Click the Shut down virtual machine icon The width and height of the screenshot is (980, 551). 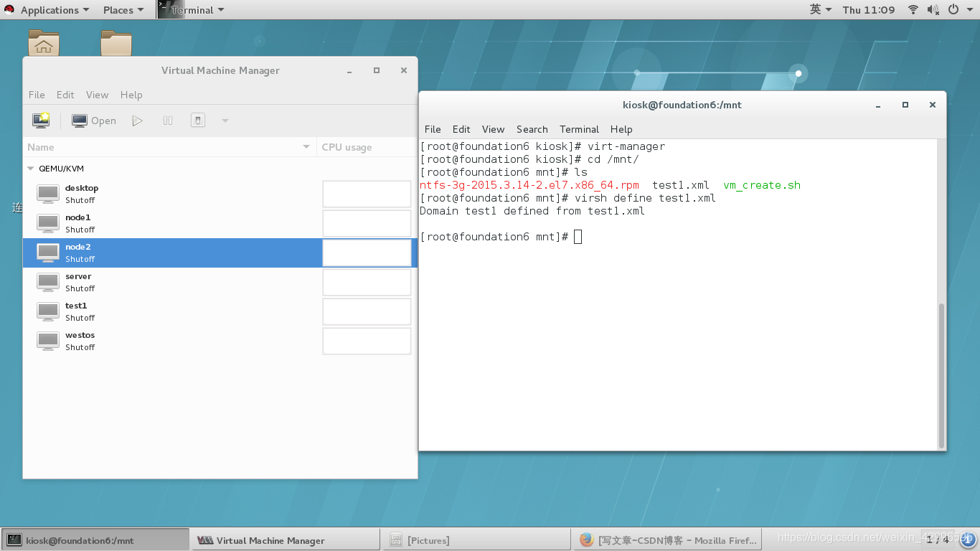(198, 121)
